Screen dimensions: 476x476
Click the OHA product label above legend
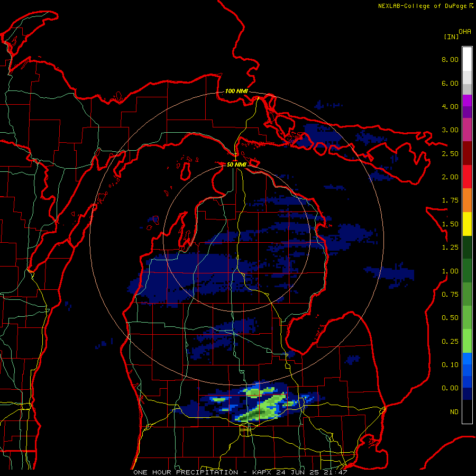tap(465, 32)
